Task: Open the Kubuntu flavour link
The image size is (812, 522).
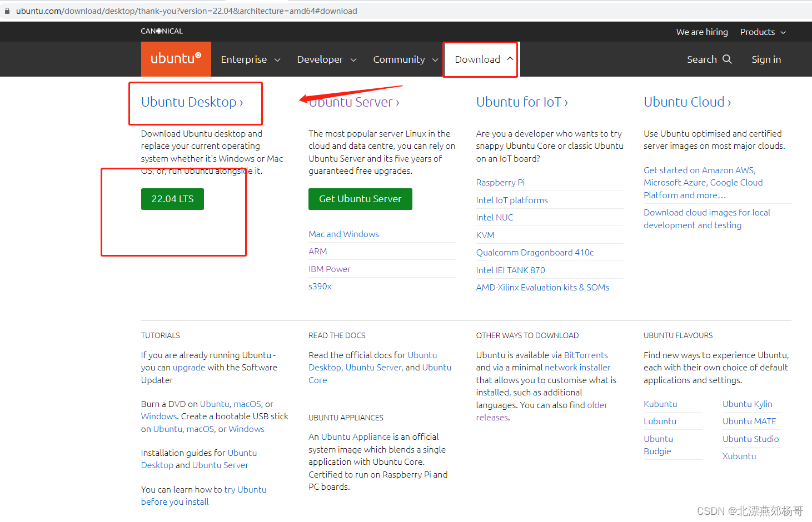Action: click(660, 404)
